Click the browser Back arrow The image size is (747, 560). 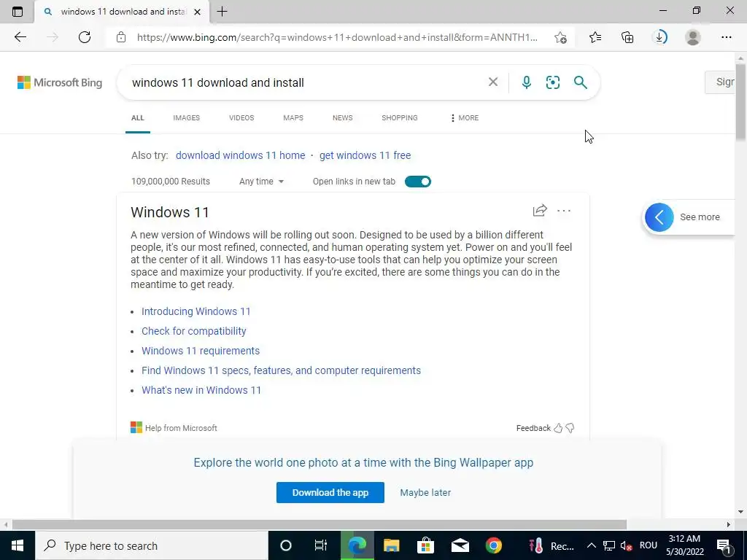pyautogui.click(x=20, y=37)
